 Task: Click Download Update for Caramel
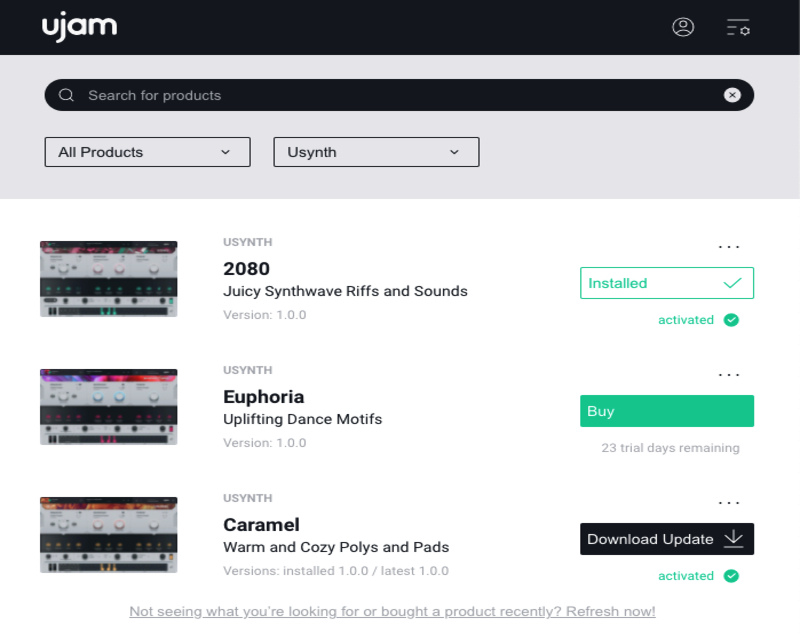pyautogui.click(x=667, y=539)
